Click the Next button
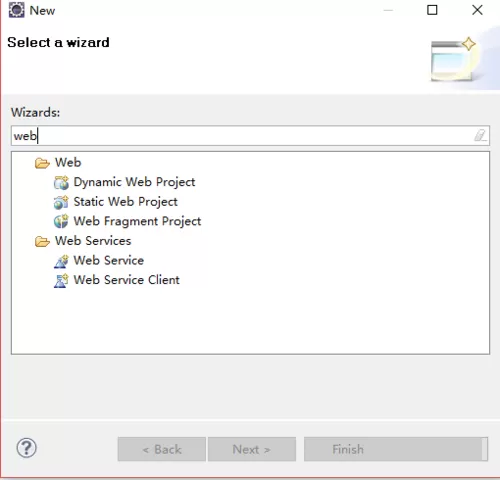This screenshot has height=480, width=500. 252,449
